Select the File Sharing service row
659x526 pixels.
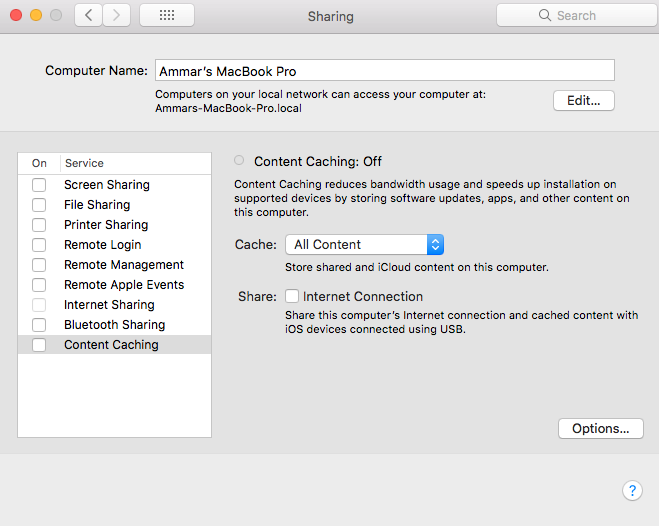pos(114,205)
